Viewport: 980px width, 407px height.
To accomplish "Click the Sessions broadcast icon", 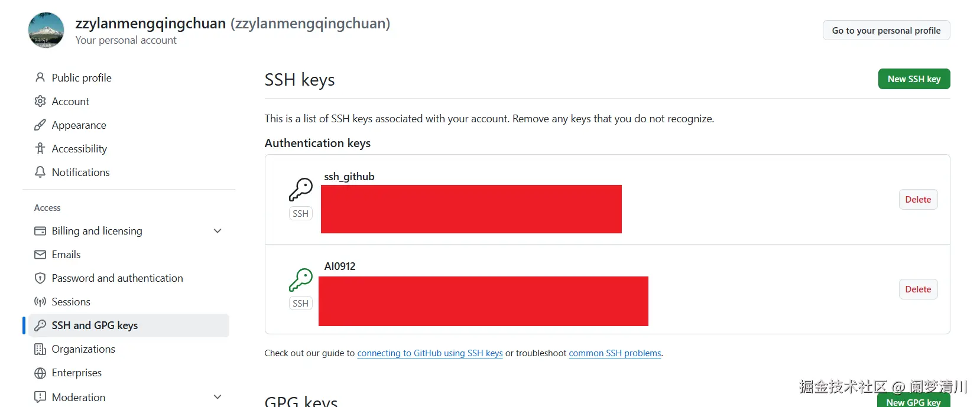I will [x=40, y=302].
